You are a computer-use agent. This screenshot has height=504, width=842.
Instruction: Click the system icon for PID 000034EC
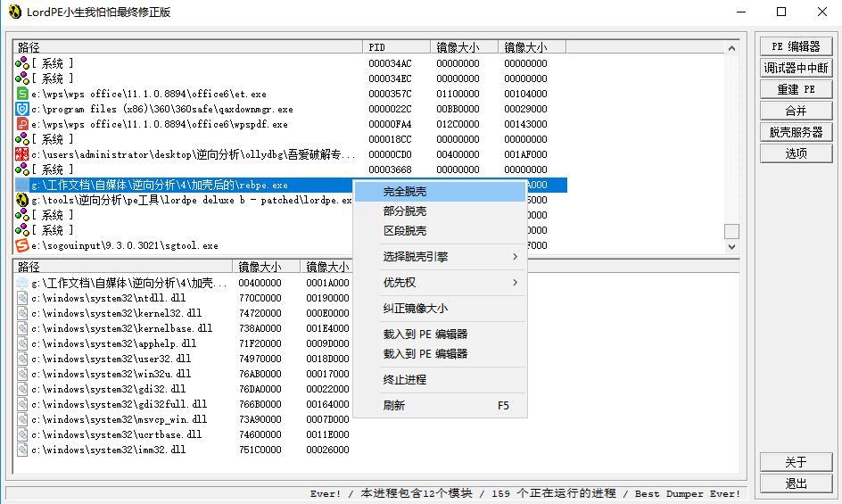point(22,78)
